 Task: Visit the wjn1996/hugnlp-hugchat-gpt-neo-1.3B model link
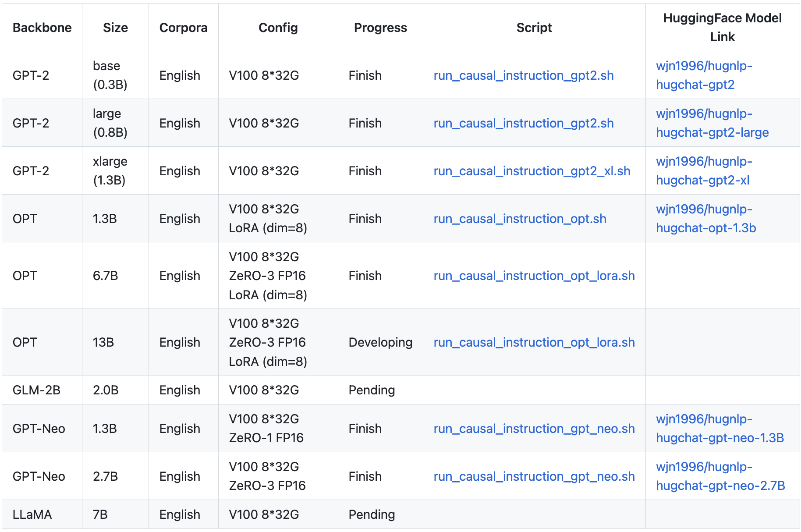[x=720, y=428]
